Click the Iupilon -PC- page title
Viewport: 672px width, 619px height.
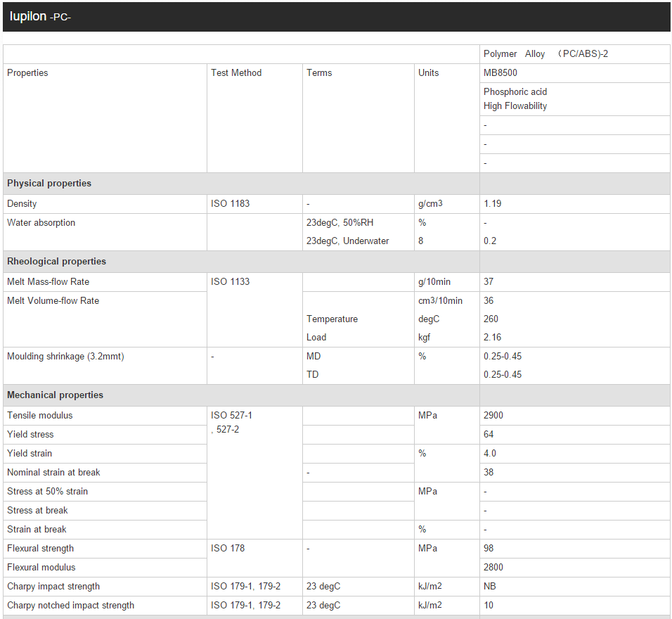40,16
